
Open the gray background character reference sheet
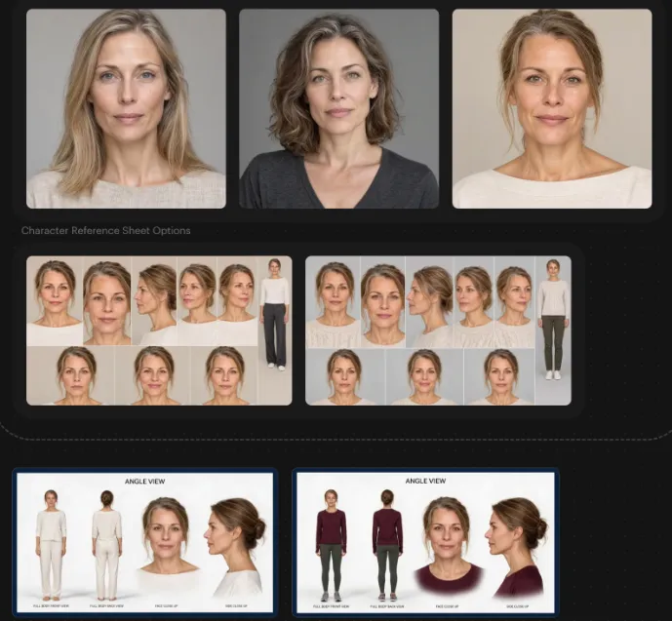438,330
